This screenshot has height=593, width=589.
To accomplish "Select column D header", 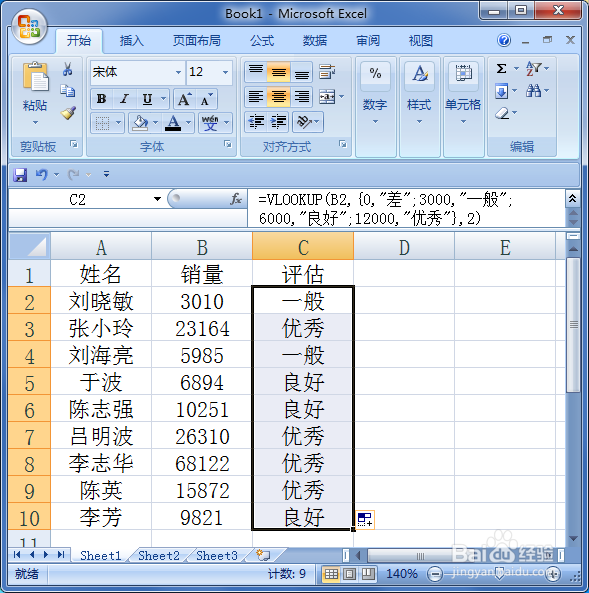I will (x=404, y=247).
